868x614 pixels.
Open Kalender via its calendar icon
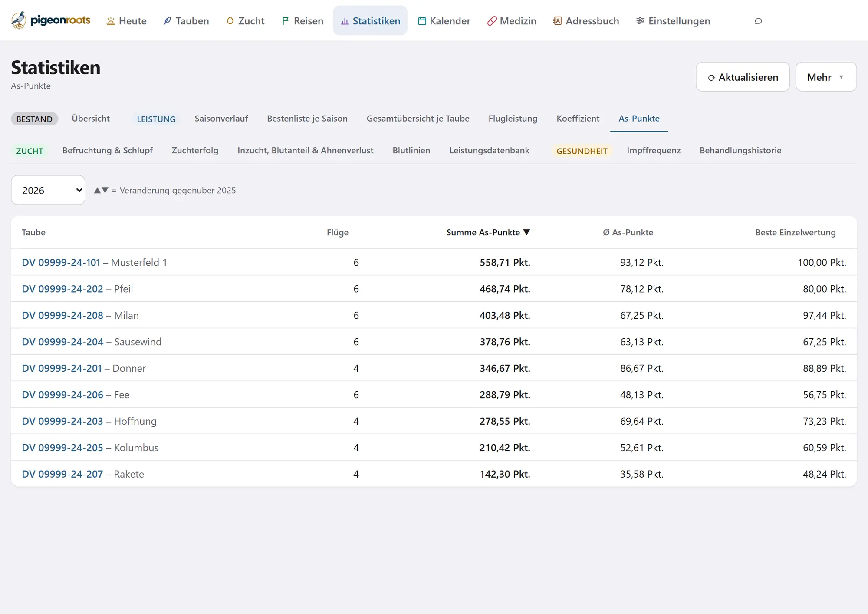coord(421,21)
